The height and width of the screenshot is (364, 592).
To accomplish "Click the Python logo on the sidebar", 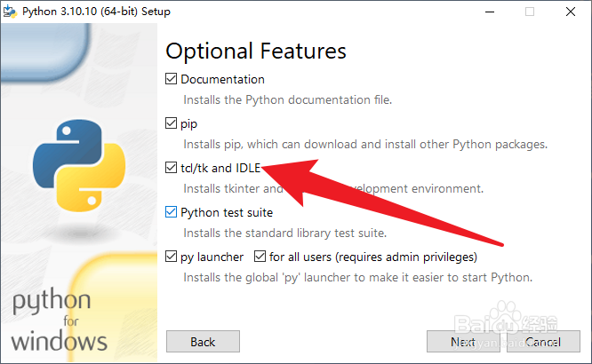I will point(79,166).
